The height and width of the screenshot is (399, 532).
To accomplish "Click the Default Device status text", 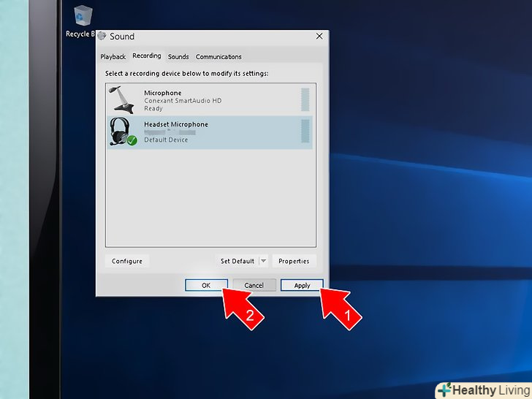I will pos(166,140).
